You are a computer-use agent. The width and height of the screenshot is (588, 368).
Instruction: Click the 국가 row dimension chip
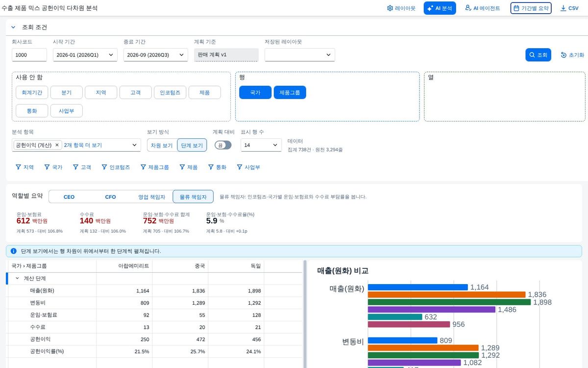[255, 92]
